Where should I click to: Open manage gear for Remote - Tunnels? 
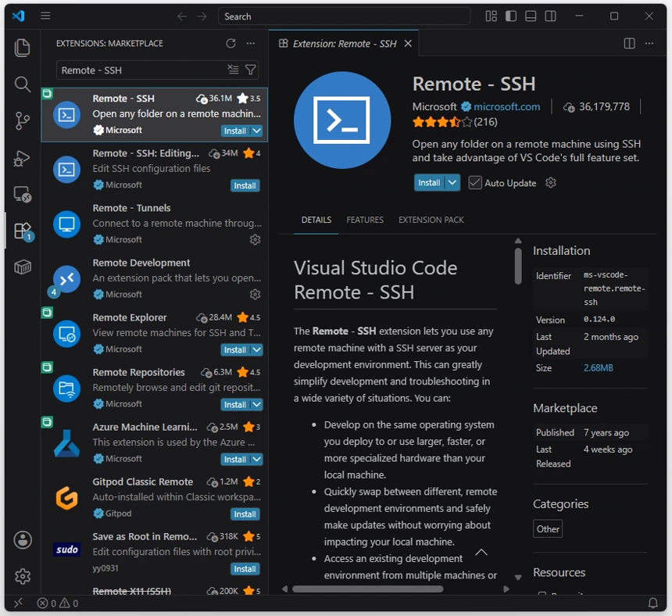(x=255, y=240)
